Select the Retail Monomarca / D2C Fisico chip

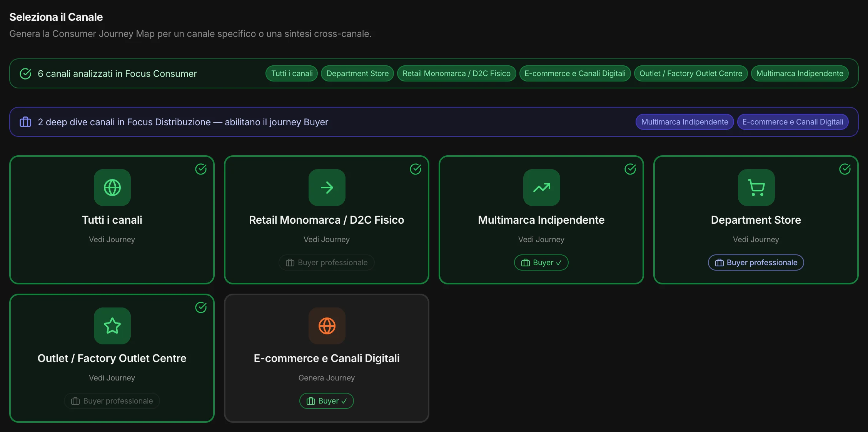click(x=456, y=73)
